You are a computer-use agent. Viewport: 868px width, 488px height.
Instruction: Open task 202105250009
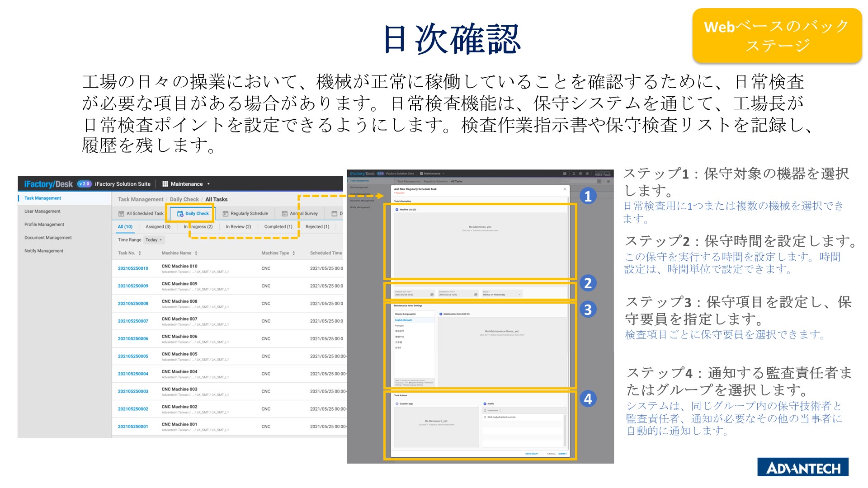133,286
